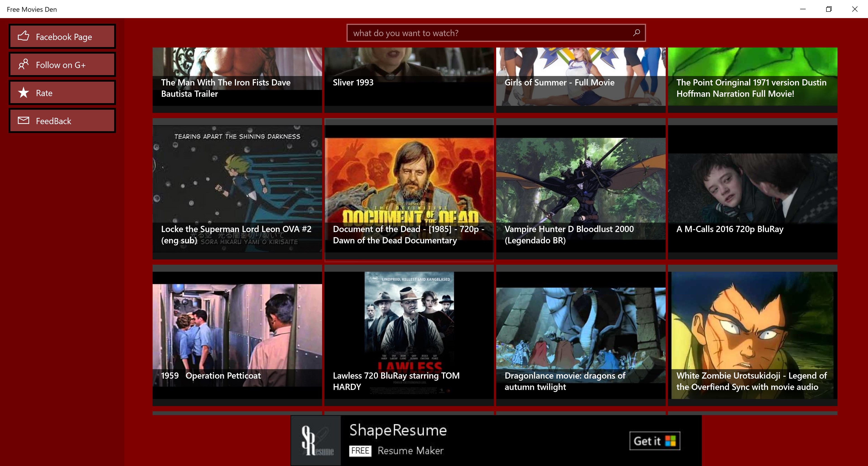
Task: Open the FeedBack form
Action: (62, 120)
